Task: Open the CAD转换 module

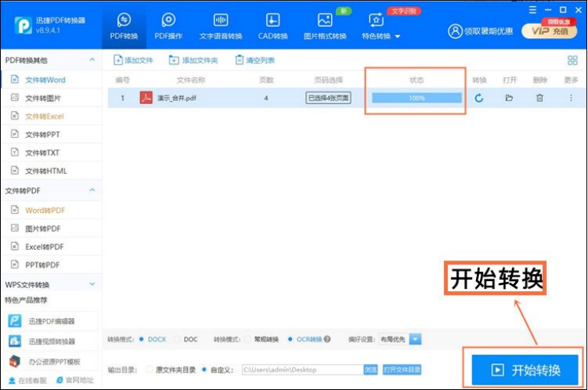Action: click(272, 26)
